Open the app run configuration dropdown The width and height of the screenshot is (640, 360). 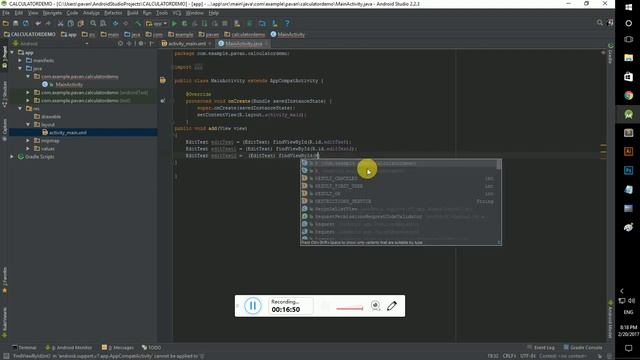pos(157,24)
